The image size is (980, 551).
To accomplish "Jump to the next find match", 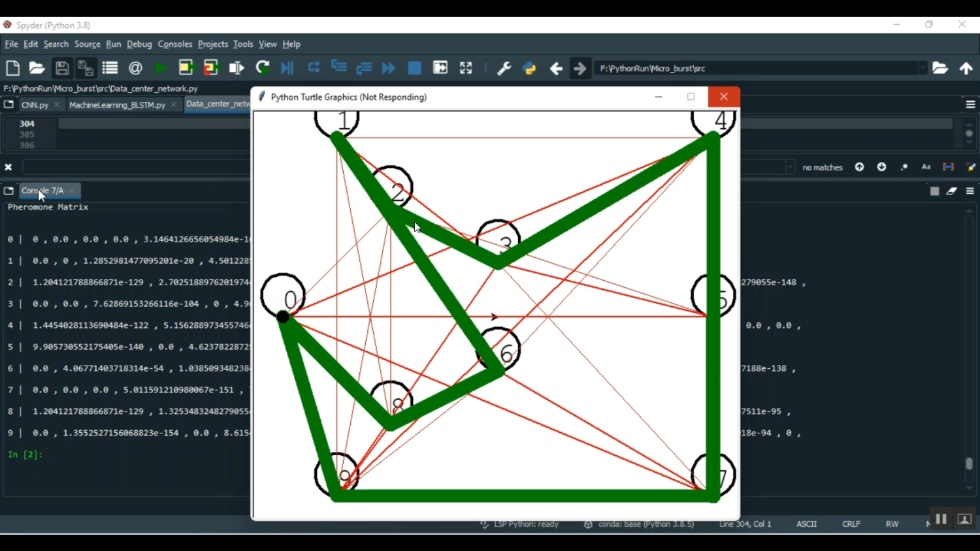I will (x=881, y=167).
